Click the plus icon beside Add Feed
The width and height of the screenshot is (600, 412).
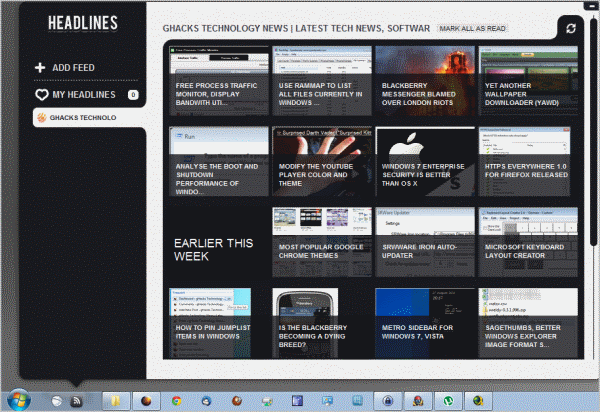click(40, 68)
